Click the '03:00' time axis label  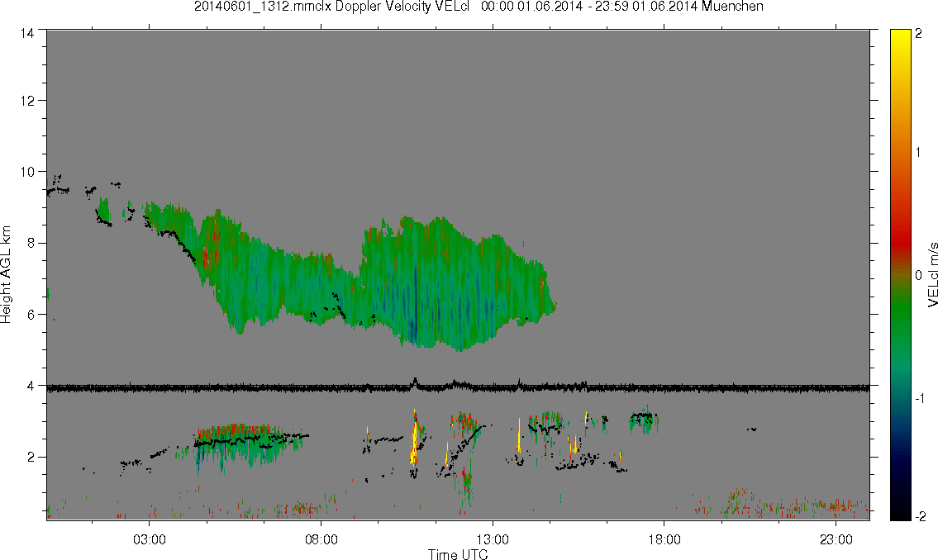pos(150,540)
